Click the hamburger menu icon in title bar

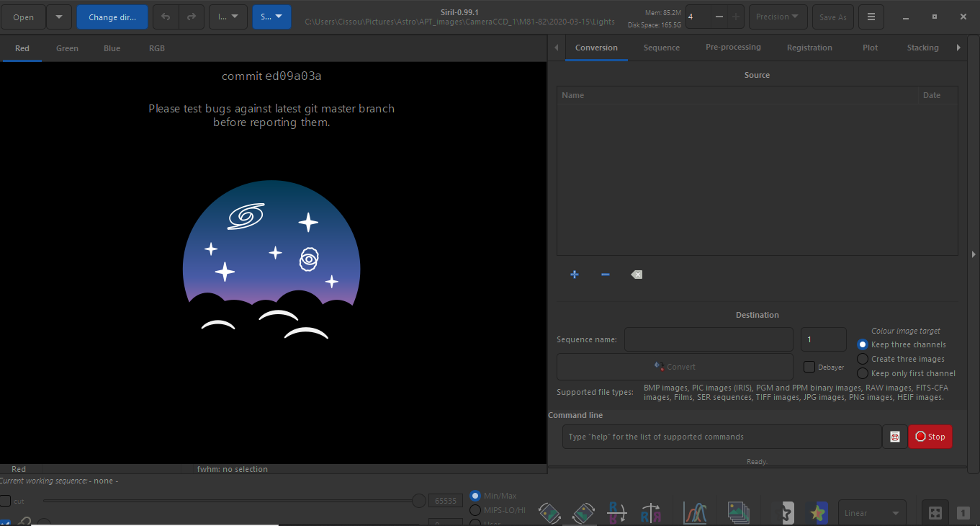pos(871,17)
